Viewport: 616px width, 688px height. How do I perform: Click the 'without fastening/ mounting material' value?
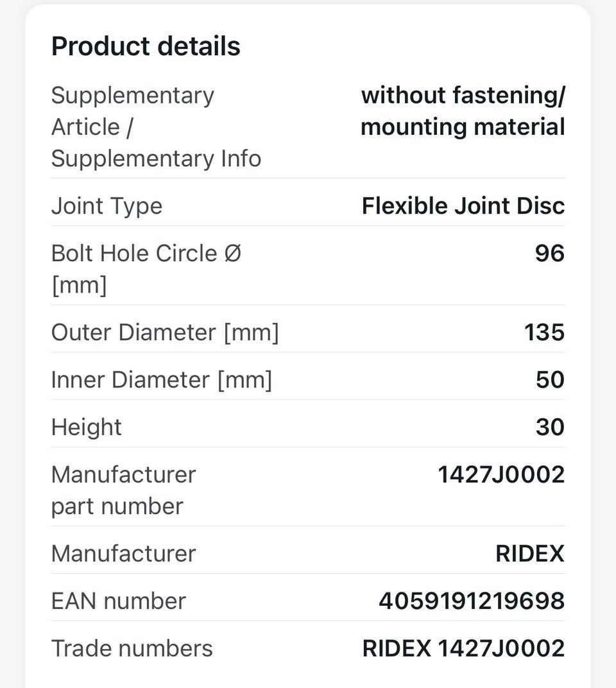tap(463, 111)
